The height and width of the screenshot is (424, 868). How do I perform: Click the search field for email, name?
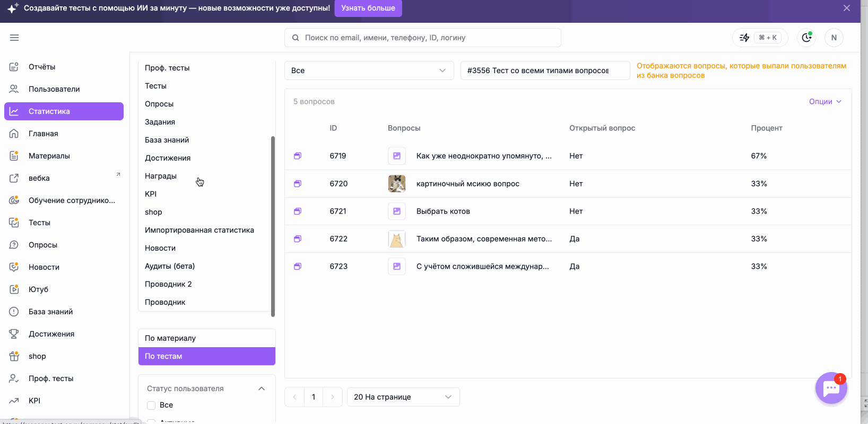click(x=423, y=38)
